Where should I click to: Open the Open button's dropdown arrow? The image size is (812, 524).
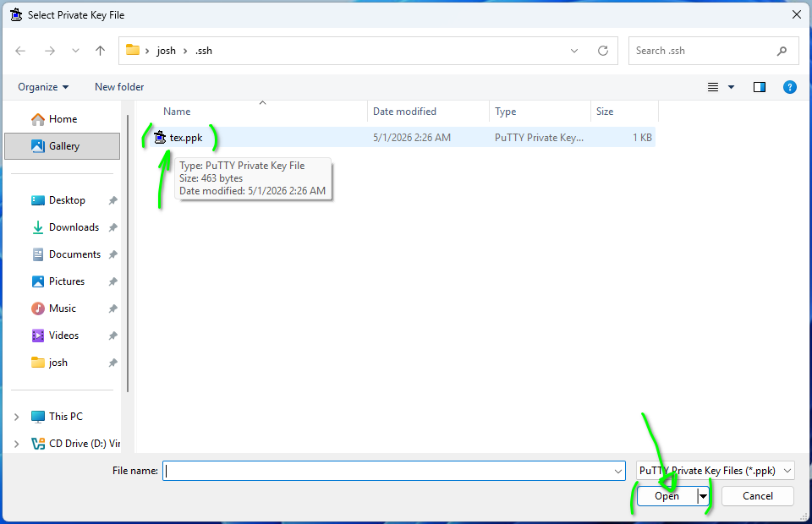703,496
